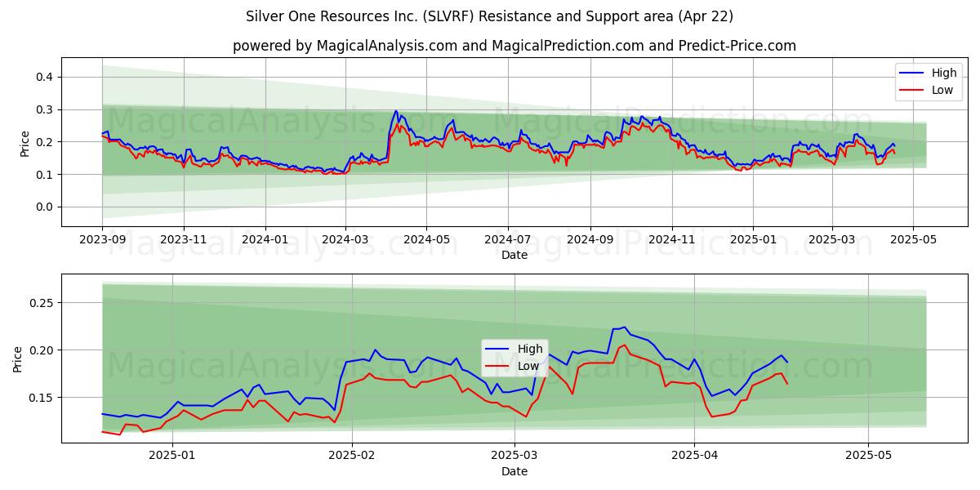
Task: Click the '2024-03' date tick label
Action: coord(345,240)
